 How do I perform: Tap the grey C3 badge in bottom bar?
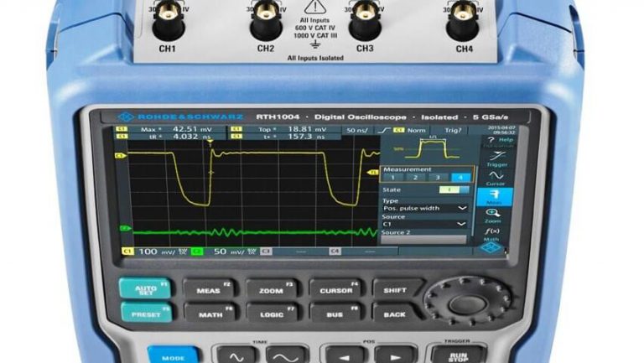(x=266, y=251)
